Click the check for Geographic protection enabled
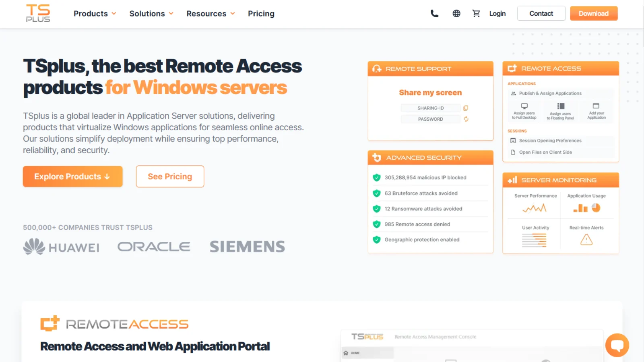This screenshot has height=362, width=644. [x=377, y=240]
